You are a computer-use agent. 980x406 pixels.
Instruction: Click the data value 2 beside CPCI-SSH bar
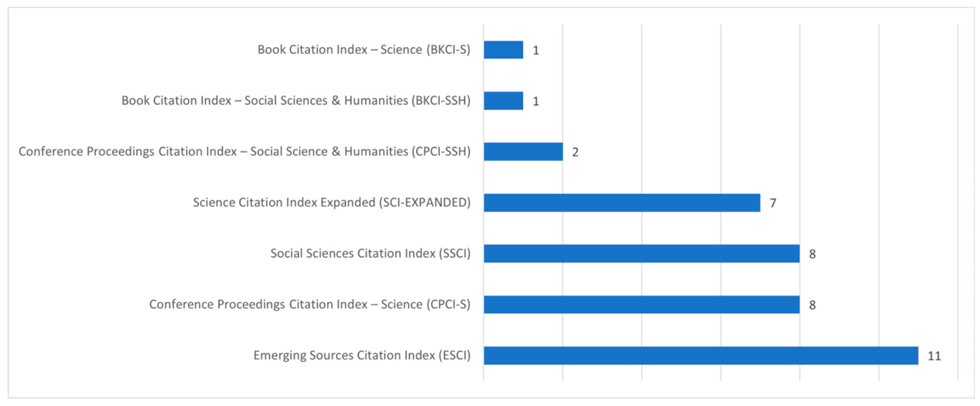click(575, 153)
